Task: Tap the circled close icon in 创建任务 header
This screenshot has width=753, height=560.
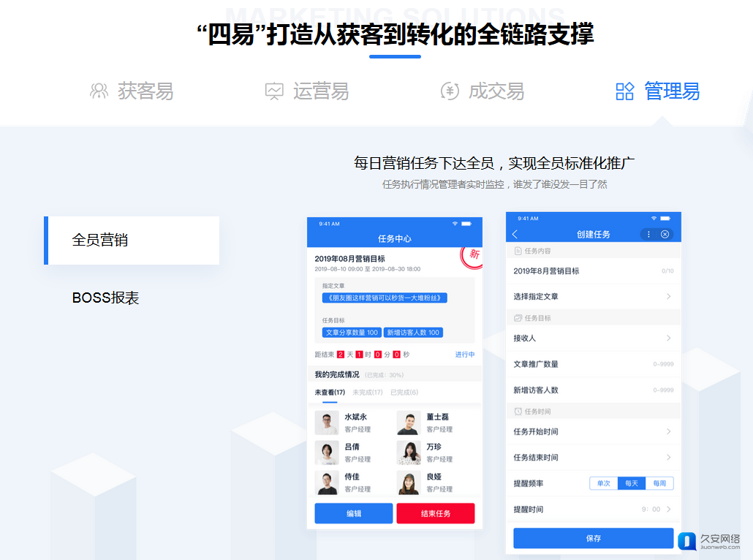Action: (x=665, y=234)
